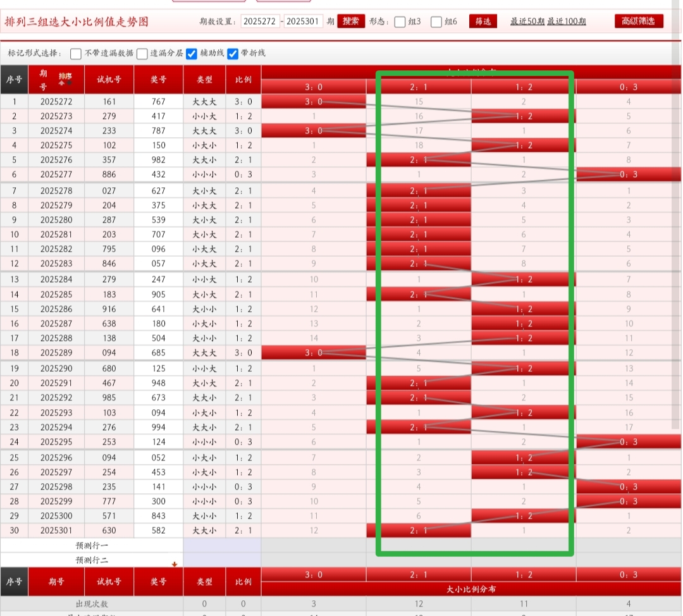Click the 试机号 column header at top

click(109, 80)
